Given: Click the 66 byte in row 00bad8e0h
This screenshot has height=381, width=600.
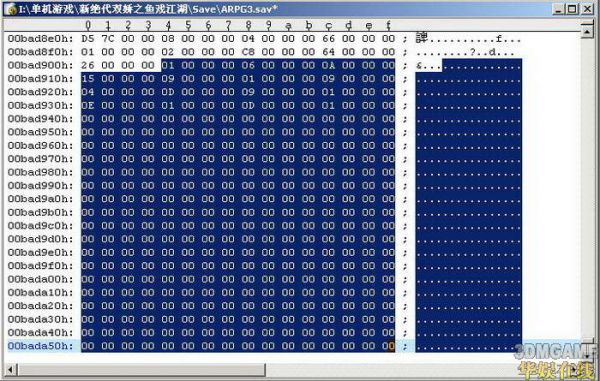Looking at the screenshot, I should point(328,39).
